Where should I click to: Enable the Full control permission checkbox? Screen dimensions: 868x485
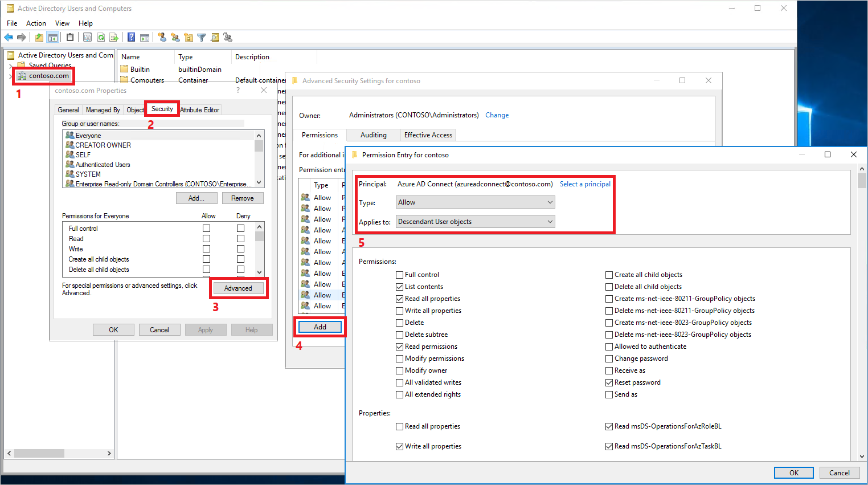pos(400,275)
